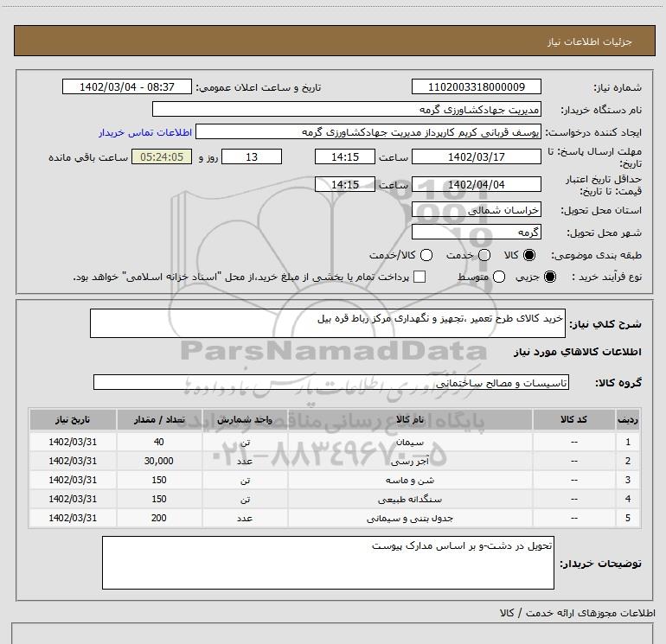Choose the جزیی purchase type radio

click(550, 277)
